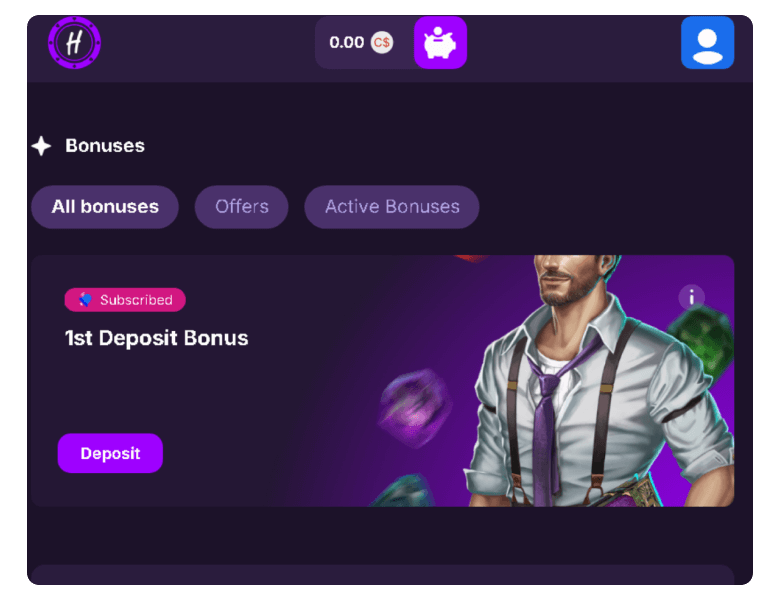Select the All bonuses tab
780x600 pixels.
click(x=105, y=207)
